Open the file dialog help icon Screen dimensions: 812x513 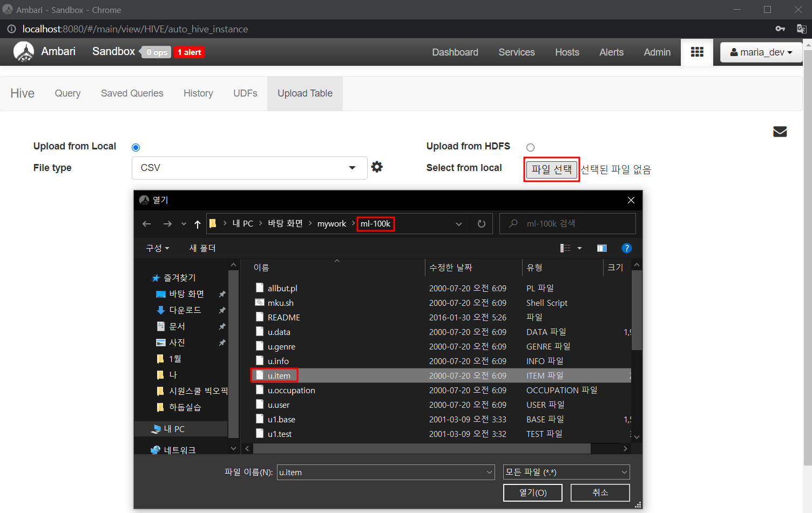click(x=626, y=248)
